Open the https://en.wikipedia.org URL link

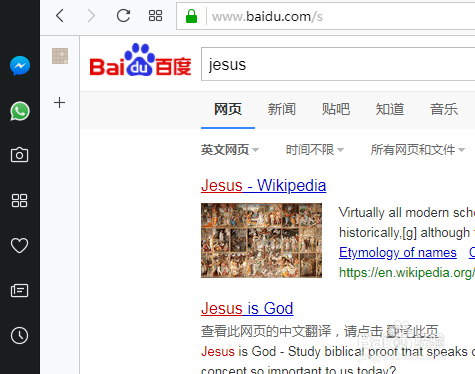[x=407, y=273]
